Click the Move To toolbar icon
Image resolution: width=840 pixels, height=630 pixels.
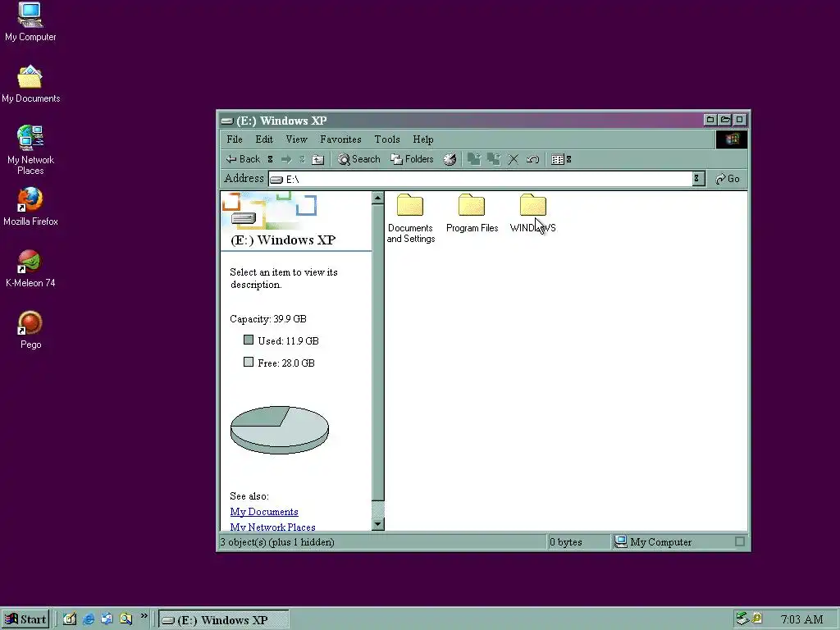(x=473, y=159)
